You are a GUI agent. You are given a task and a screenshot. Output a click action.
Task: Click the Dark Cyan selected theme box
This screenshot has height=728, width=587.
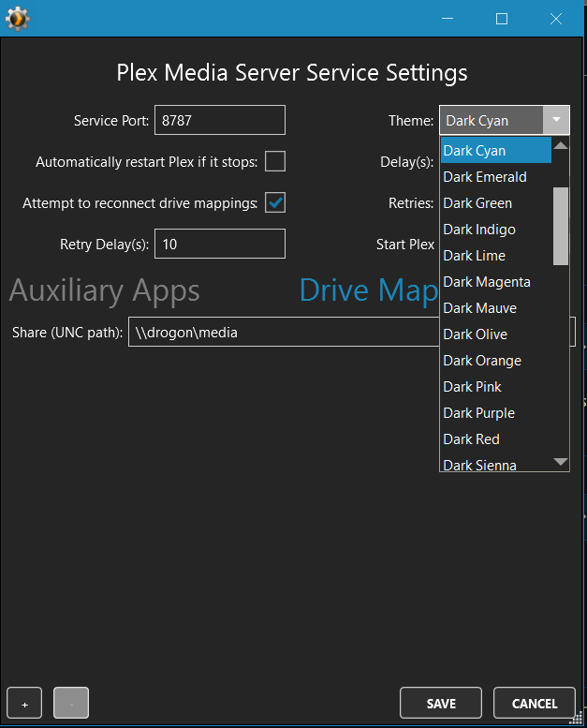coord(492,120)
